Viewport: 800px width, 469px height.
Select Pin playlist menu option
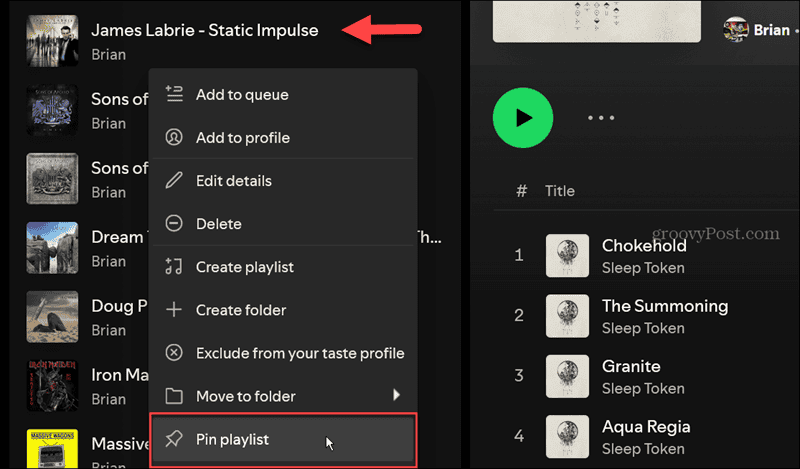coord(283,439)
